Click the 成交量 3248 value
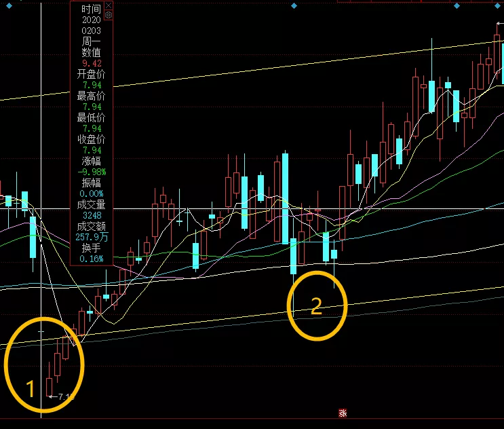Image resolution: width=504 pixels, height=429 pixels. tap(91, 215)
